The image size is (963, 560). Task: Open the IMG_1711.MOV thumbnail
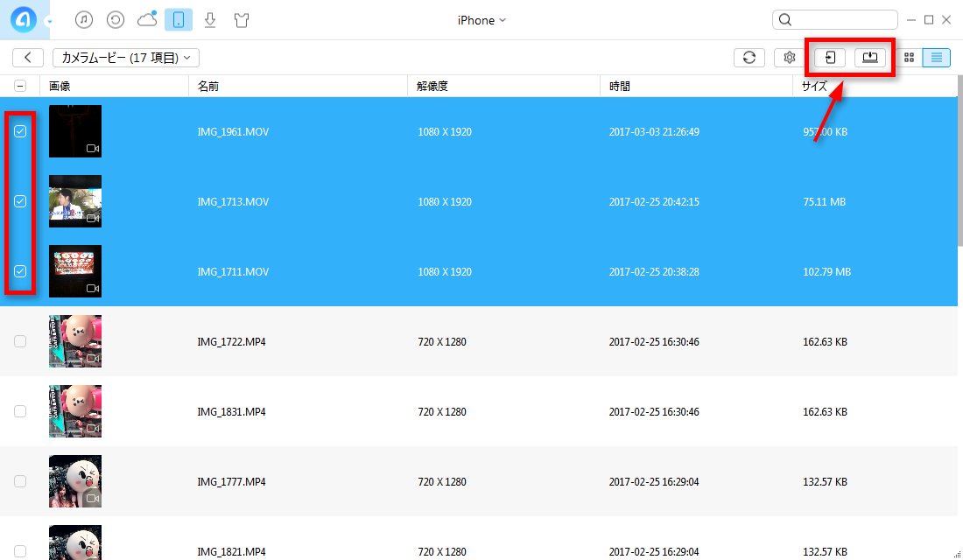[75, 271]
